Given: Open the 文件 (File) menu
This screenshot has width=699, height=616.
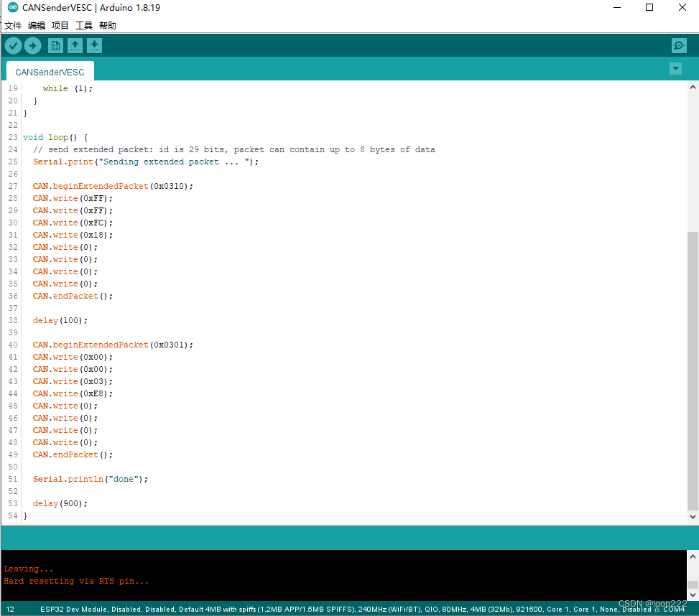Looking at the screenshot, I should coord(13,25).
